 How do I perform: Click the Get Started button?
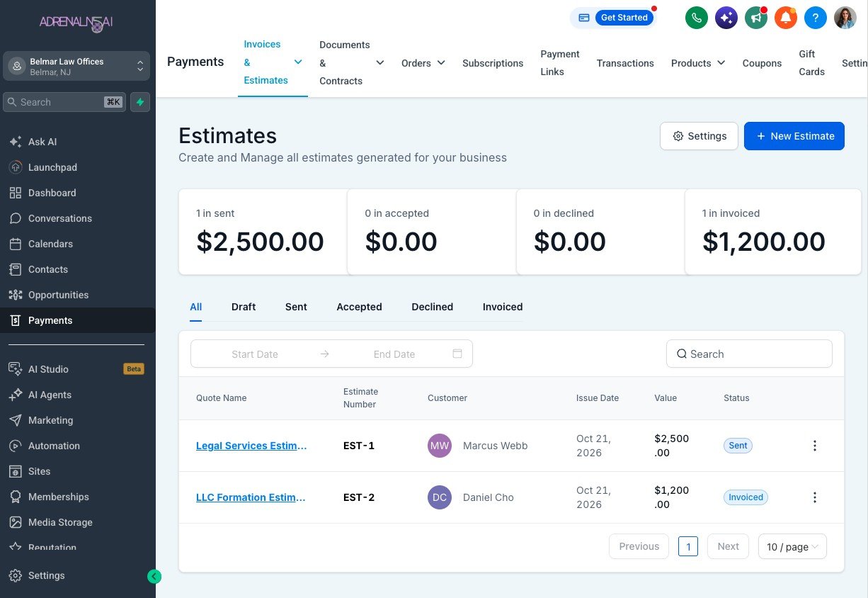pos(624,18)
